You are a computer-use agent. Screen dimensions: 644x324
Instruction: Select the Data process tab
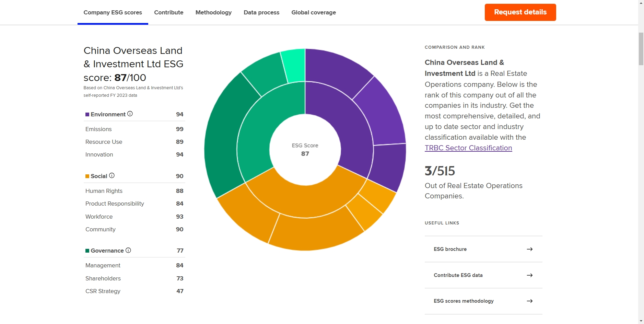(x=261, y=12)
